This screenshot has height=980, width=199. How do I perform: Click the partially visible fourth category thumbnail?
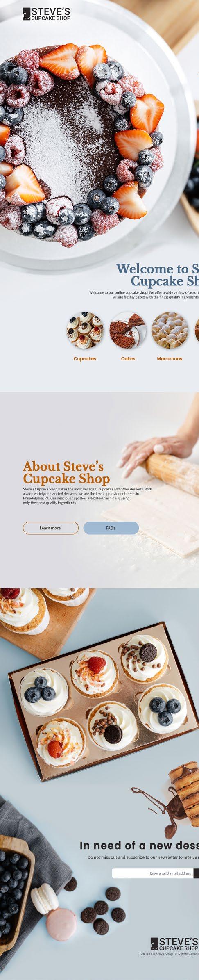pos(197,330)
